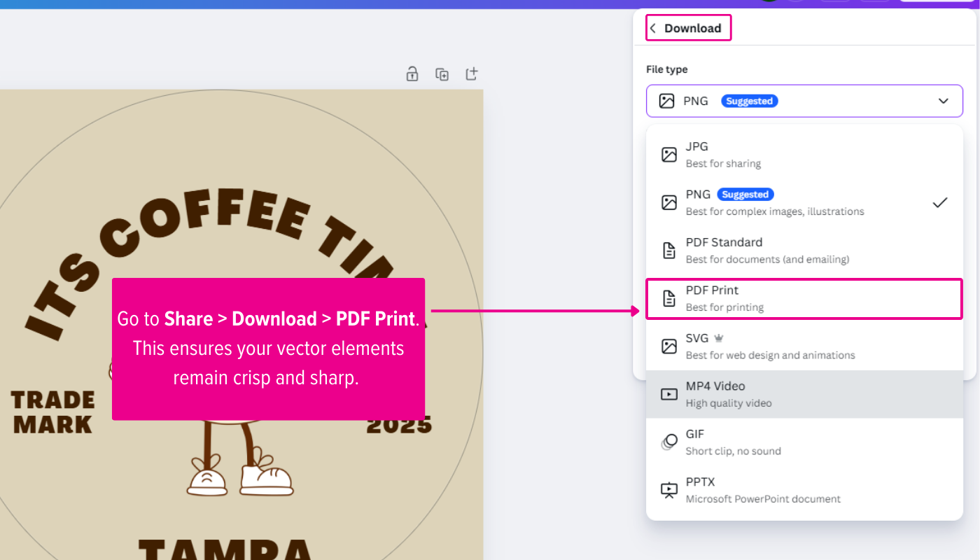This screenshot has width=980, height=560.
Task: Click the unlock icon above the canvas
Action: click(x=412, y=73)
